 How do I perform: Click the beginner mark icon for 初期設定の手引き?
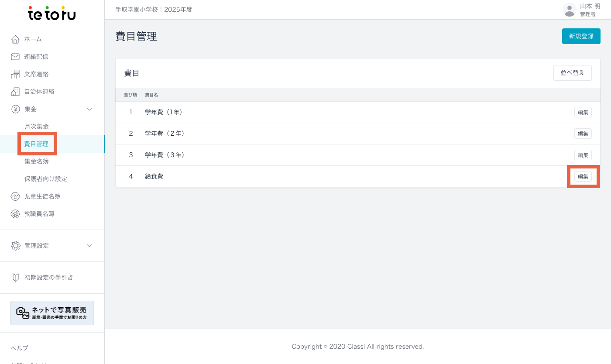coord(15,278)
